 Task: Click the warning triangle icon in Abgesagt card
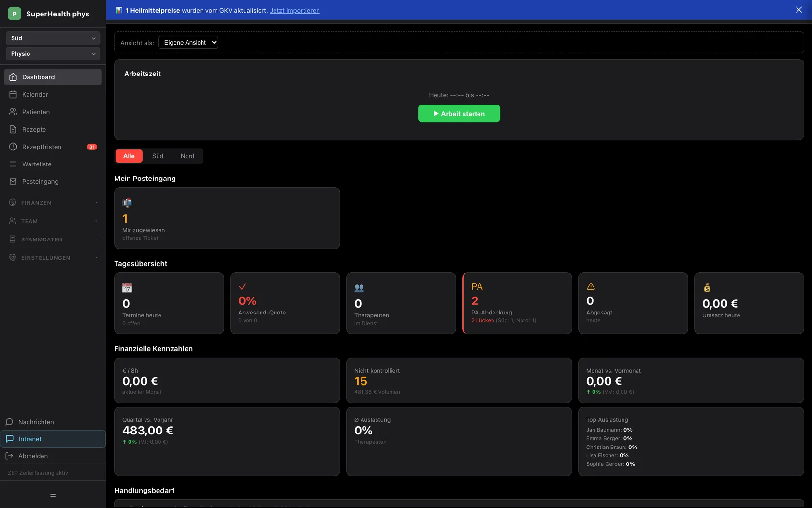tap(591, 286)
